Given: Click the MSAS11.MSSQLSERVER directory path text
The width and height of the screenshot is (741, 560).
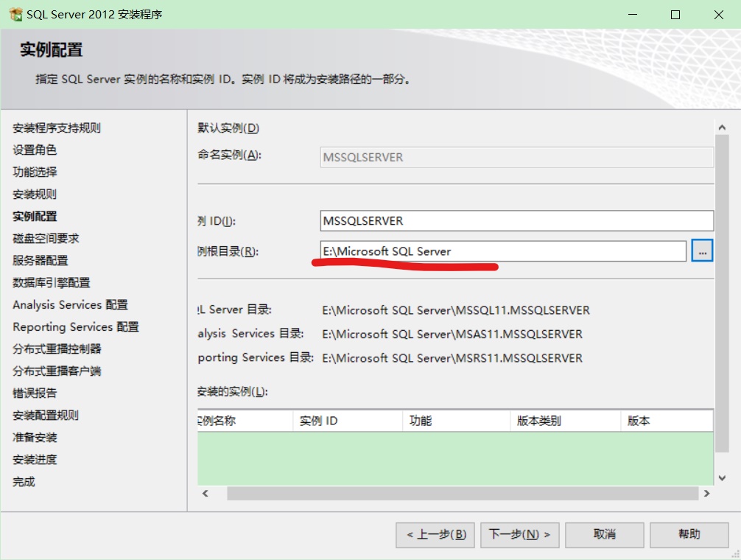Looking at the screenshot, I should point(452,334).
